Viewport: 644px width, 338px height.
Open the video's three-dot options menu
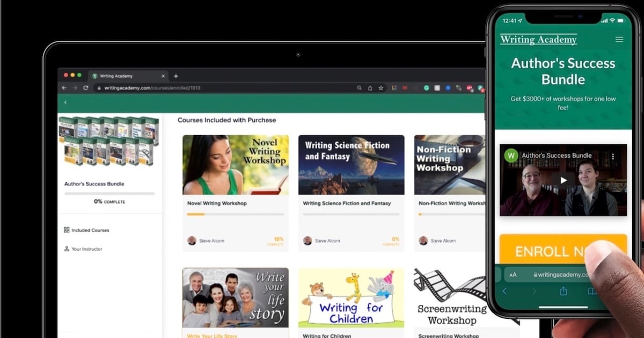point(612,157)
